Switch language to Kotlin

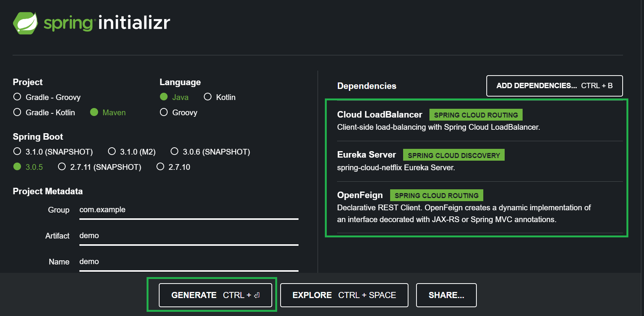tap(208, 97)
